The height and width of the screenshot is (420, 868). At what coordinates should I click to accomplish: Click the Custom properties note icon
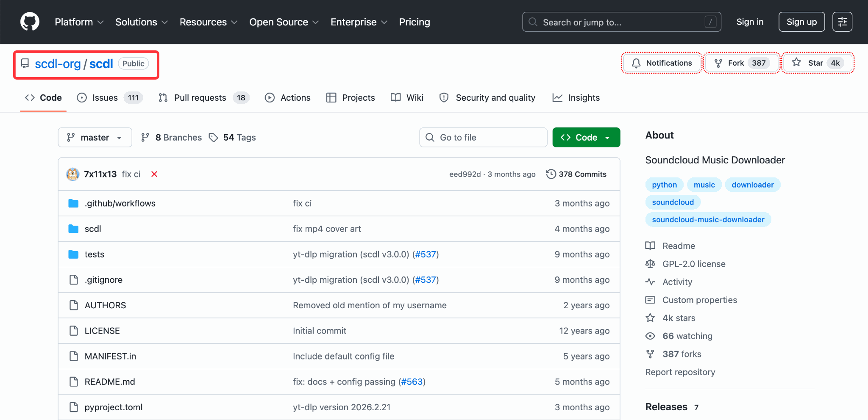pyautogui.click(x=650, y=300)
